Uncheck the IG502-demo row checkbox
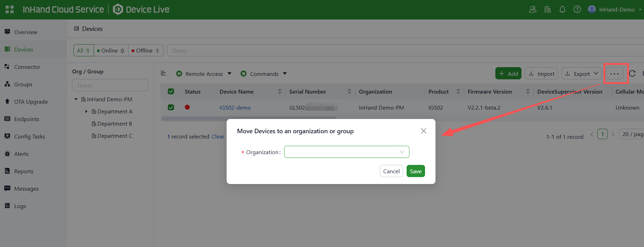Viewport: 644px width, 247px height. pos(171,107)
